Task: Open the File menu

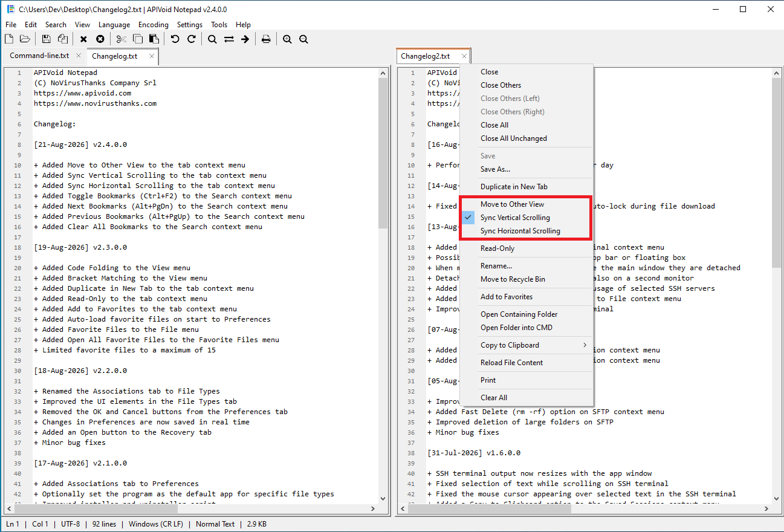Action: (11, 25)
